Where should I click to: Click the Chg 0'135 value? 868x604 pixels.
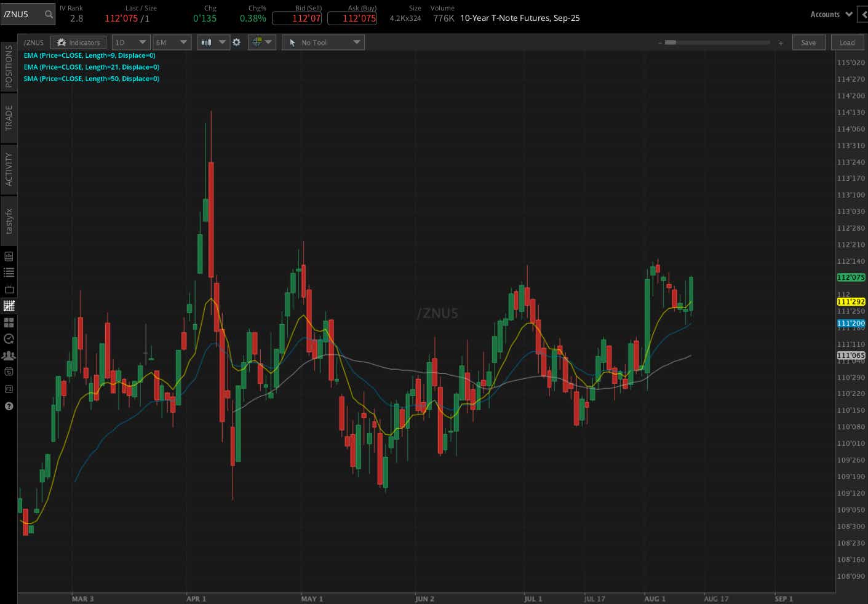pos(205,18)
